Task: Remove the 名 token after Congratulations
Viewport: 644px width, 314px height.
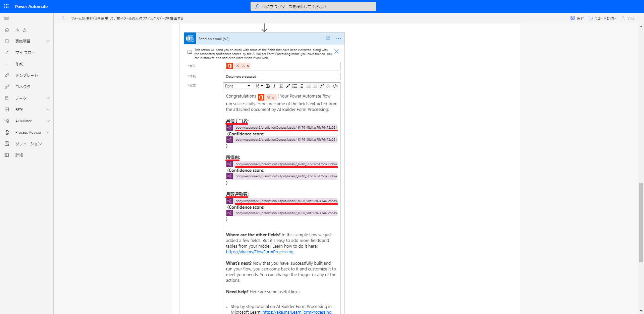Action: (273, 98)
